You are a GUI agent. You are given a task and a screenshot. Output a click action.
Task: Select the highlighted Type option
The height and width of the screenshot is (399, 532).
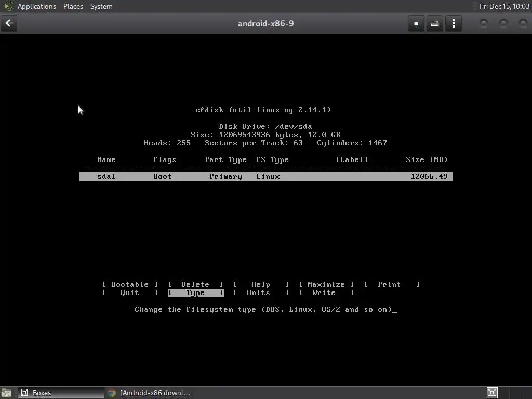[195, 293]
